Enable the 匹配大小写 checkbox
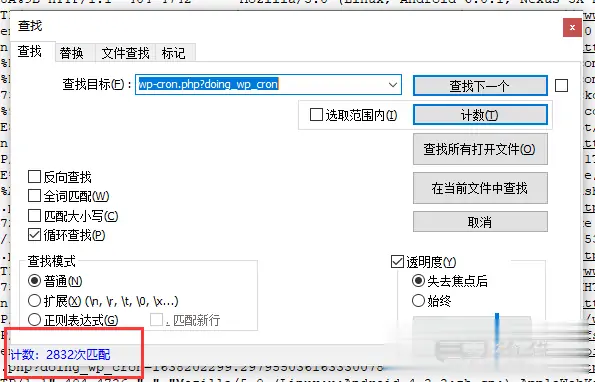 (x=35, y=216)
